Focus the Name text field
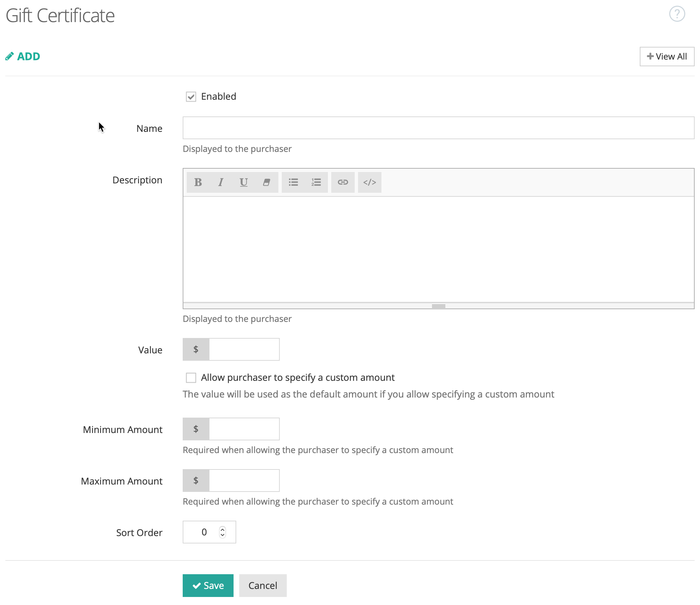This screenshot has height=605, width=700. click(x=439, y=128)
